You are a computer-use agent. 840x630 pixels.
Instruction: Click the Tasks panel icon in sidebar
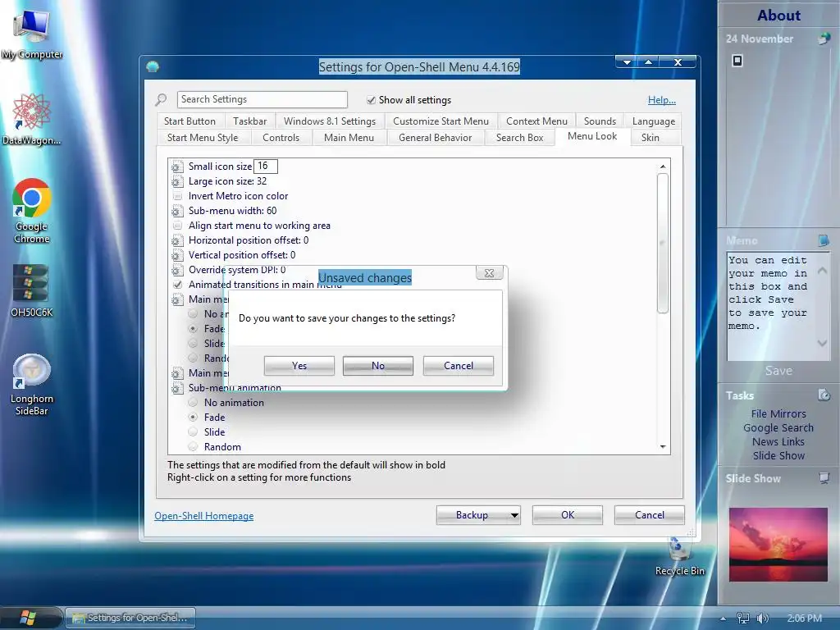click(x=824, y=395)
